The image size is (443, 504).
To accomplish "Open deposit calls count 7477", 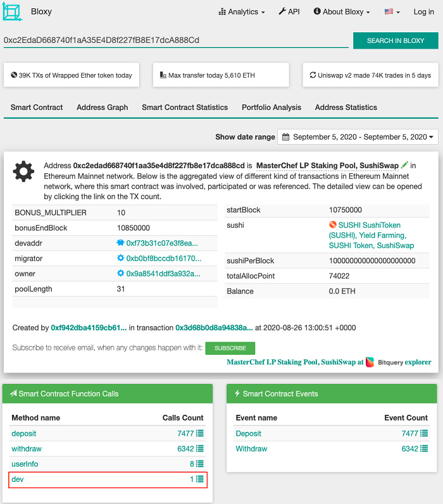I will coord(185,434).
